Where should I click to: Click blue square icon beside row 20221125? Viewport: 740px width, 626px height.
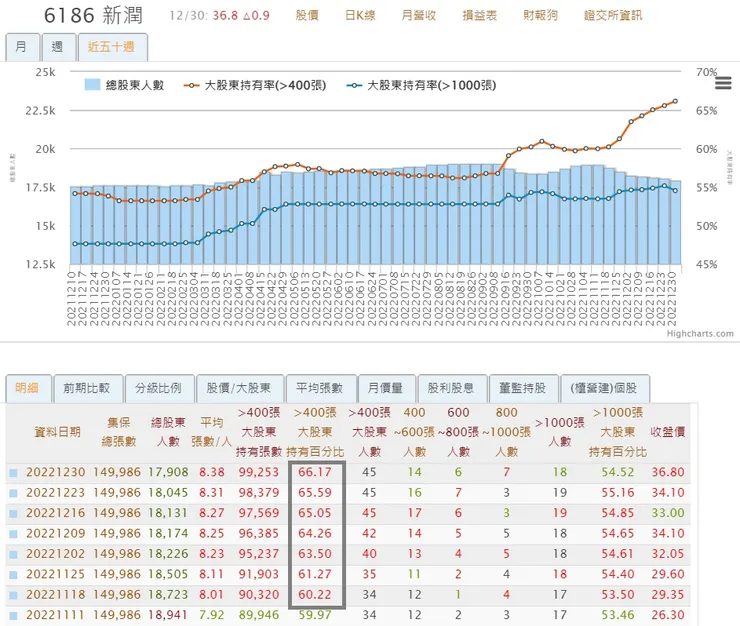click(x=14, y=575)
